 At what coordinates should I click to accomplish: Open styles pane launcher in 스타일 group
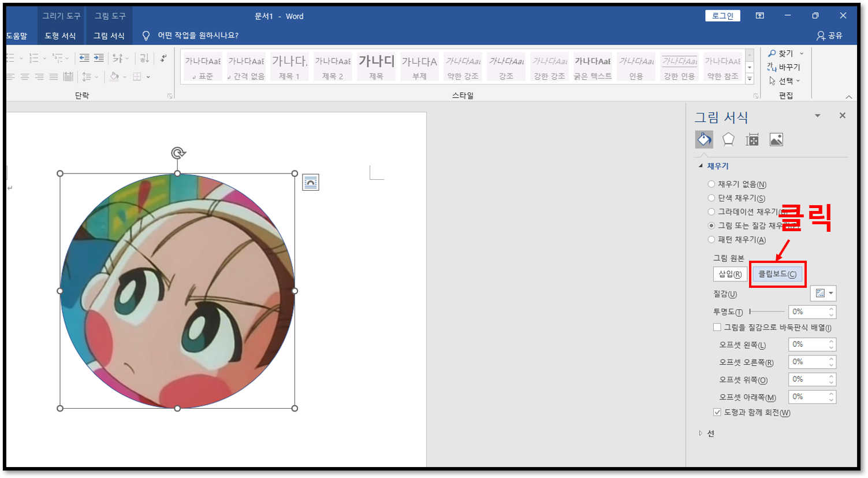[756, 96]
